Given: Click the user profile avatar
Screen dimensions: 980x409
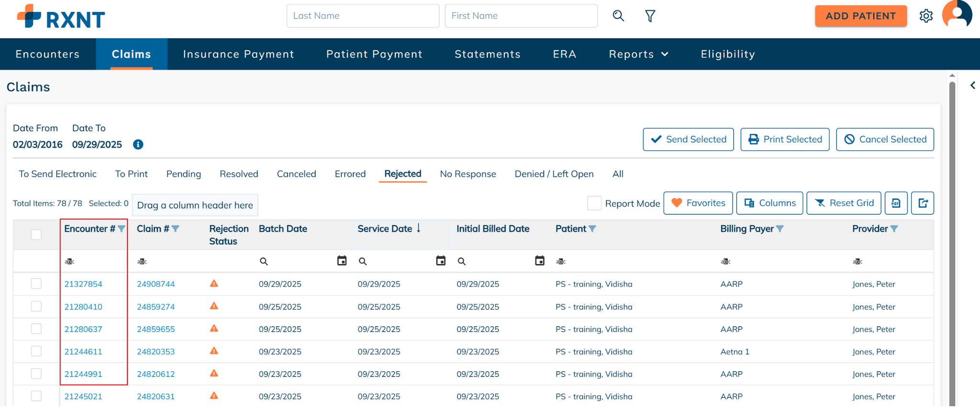Looking at the screenshot, I should click(957, 15).
